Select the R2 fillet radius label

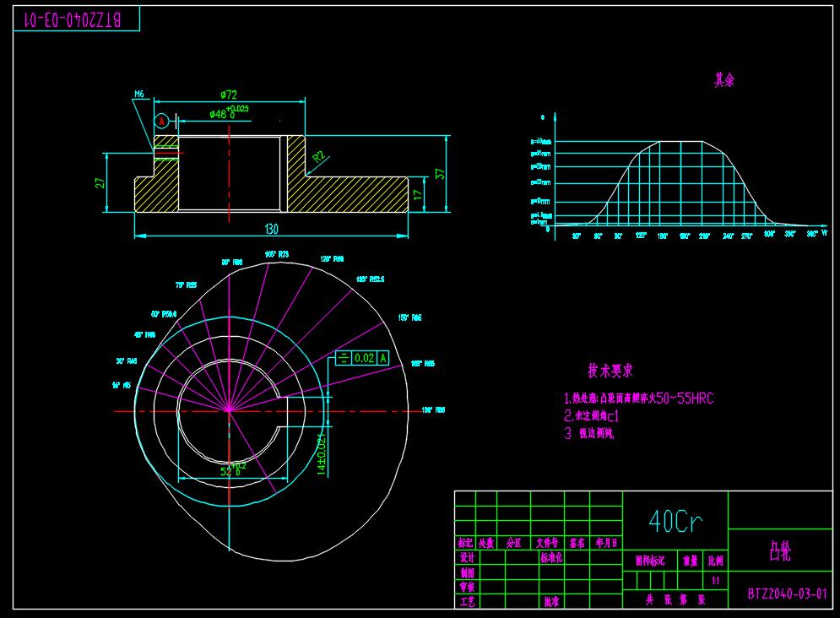pyautogui.click(x=319, y=157)
